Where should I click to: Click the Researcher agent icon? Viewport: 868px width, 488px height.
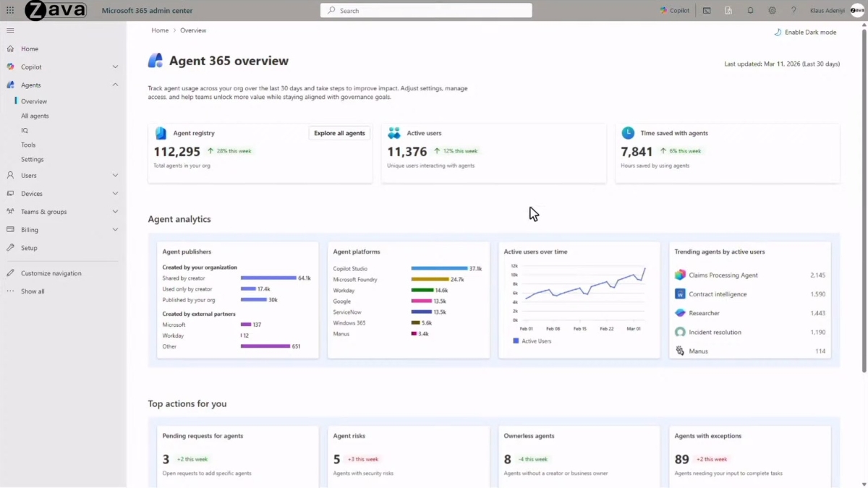pos(680,313)
